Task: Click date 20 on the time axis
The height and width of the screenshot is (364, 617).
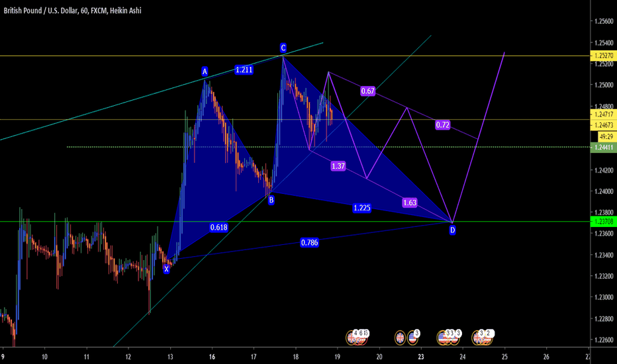Action: [379, 357]
